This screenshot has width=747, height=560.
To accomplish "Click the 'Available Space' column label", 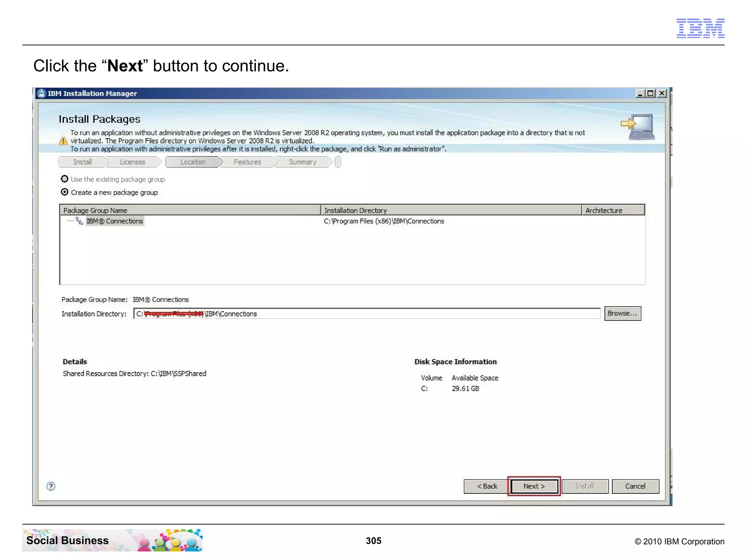I will click(475, 378).
